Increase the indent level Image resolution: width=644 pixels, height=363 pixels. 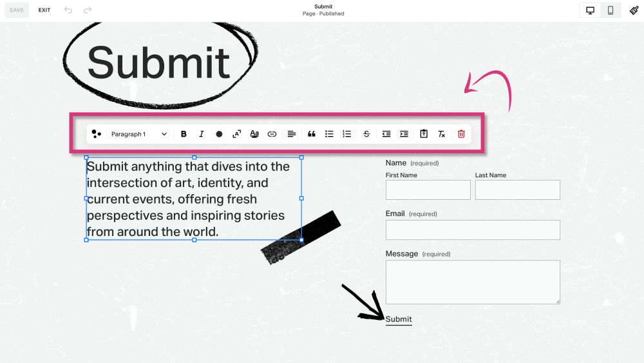404,134
